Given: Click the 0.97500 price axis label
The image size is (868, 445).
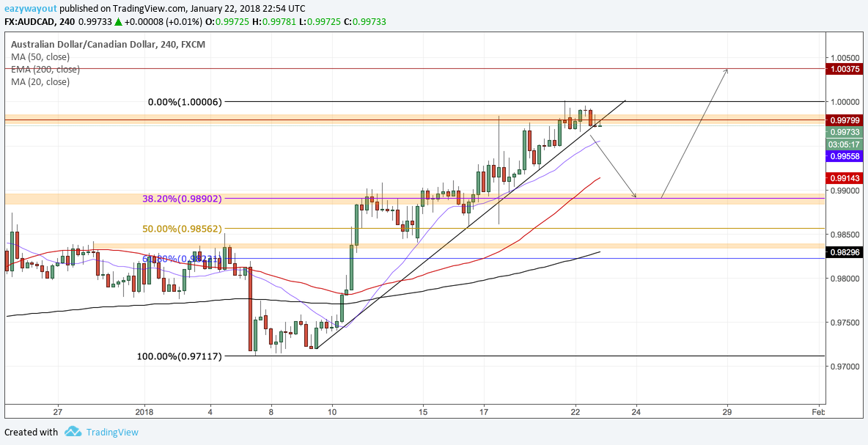Looking at the screenshot, I should (x=845, y=322).
